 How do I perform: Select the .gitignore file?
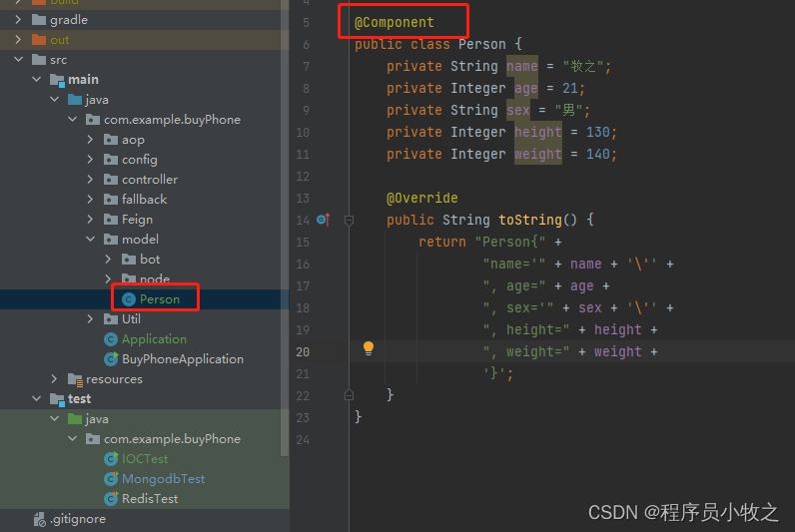[x=78, y=519]
